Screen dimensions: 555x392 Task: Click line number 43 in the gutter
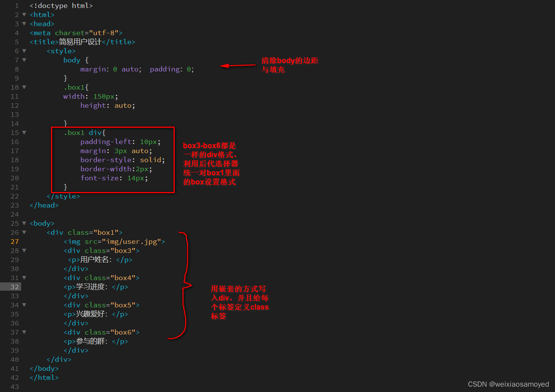pos(15,387)
